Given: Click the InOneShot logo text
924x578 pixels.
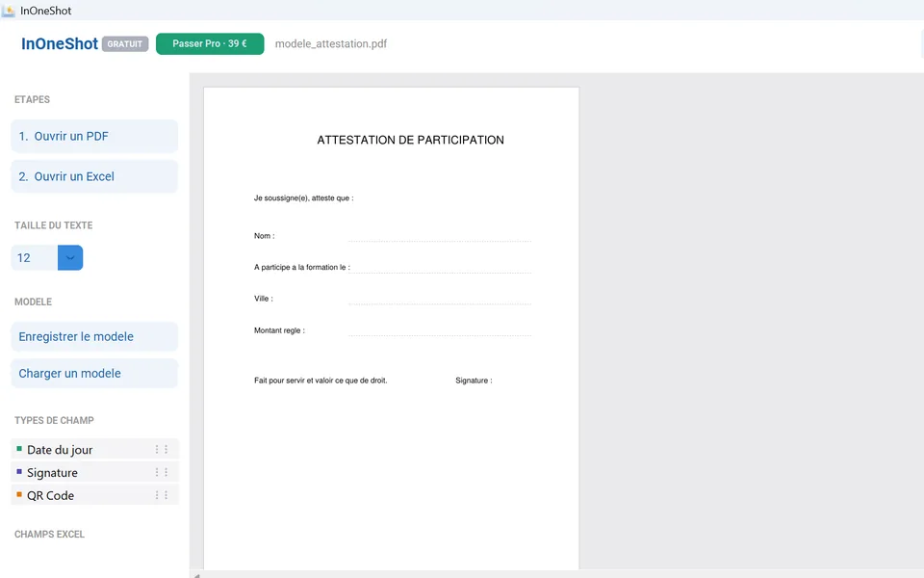Looking at the screenshot, I should [60, 43].
